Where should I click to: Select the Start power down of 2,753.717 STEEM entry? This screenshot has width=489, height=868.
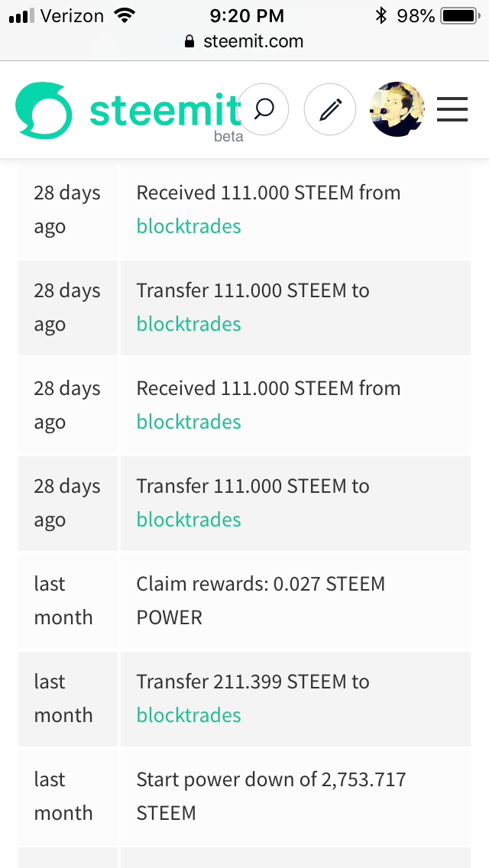[270, 796]
